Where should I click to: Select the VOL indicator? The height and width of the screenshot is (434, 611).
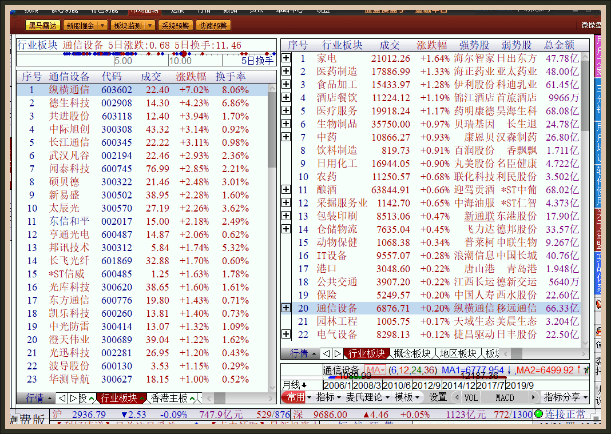pyautogui.click(x=471, y=397)
